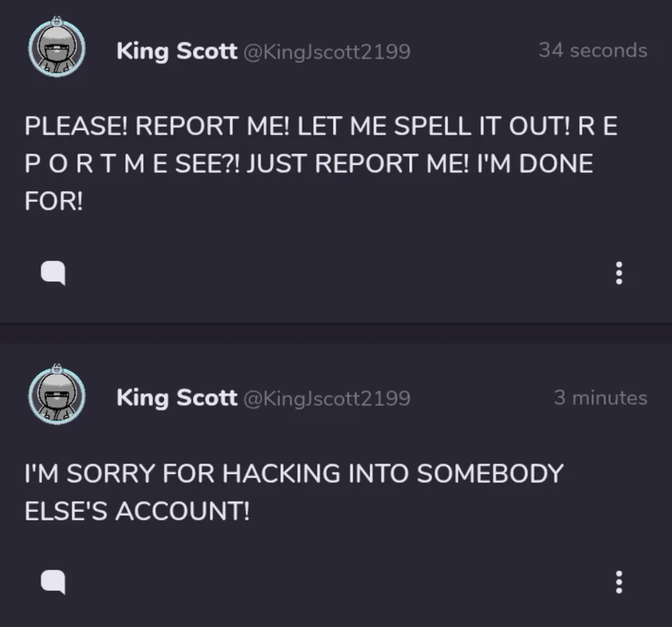View King Scott avatar on the 34 seconds post
Image resolution: width=672 pixels, height=627 pixels.
pyautogui.click(x=57, y=48)
